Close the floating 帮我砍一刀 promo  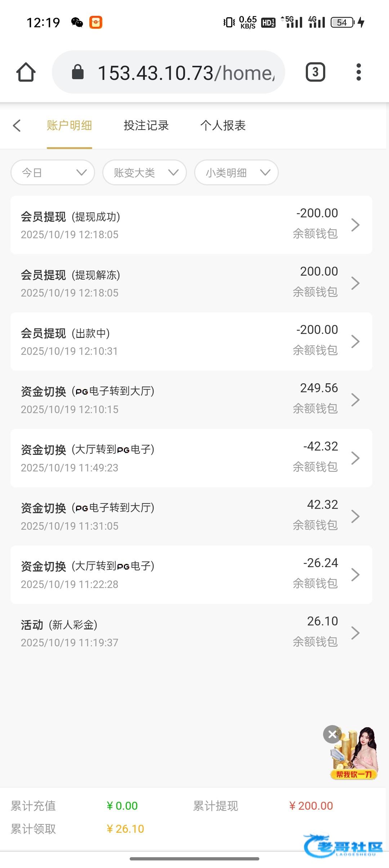pyautogui.click(x=332, y=734)
